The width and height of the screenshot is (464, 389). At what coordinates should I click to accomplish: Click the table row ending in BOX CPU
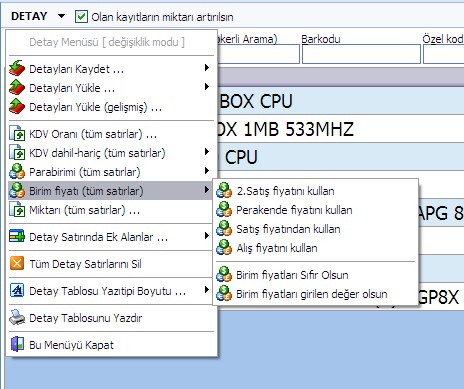[x=341, y=101]
